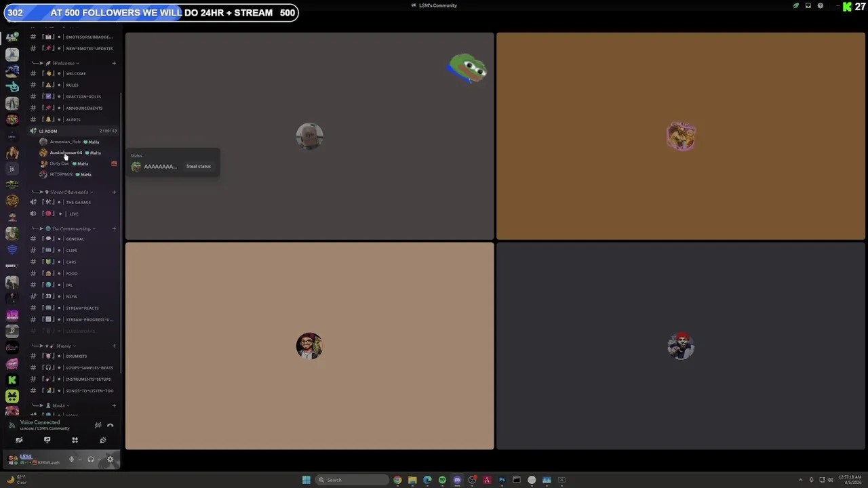Screen dimensions: 868x488
Task: Add a channel to Music category
Action: click(x=114, y=346)
